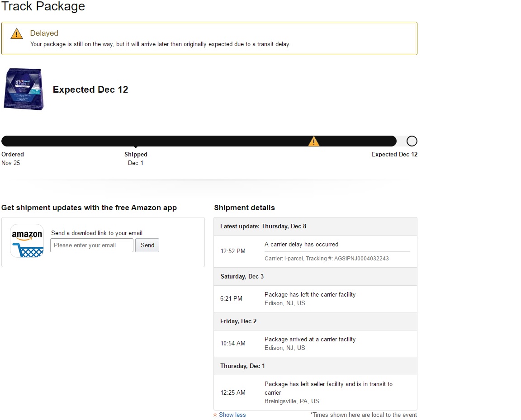Image resolution: width=521 pixels, height=420 pixels.
Task: Select 'Package has left the carrier facility' entry
Action: pyautogui.click(x=310, y=295)
